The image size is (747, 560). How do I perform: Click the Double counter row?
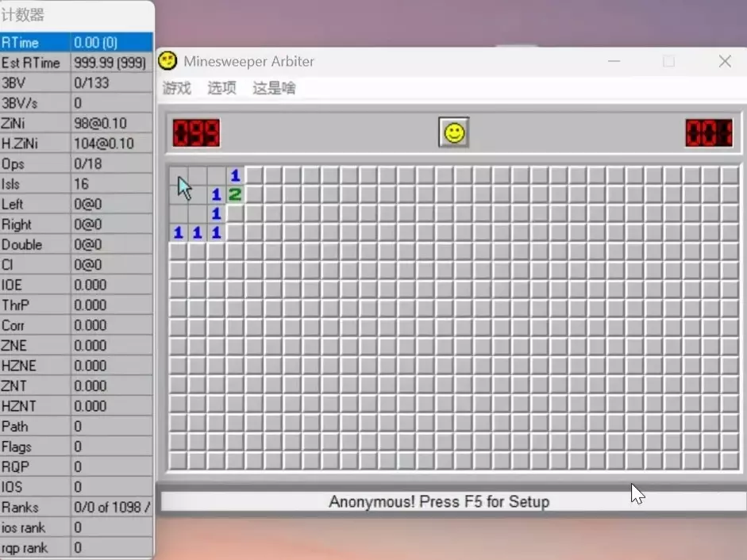76,244
